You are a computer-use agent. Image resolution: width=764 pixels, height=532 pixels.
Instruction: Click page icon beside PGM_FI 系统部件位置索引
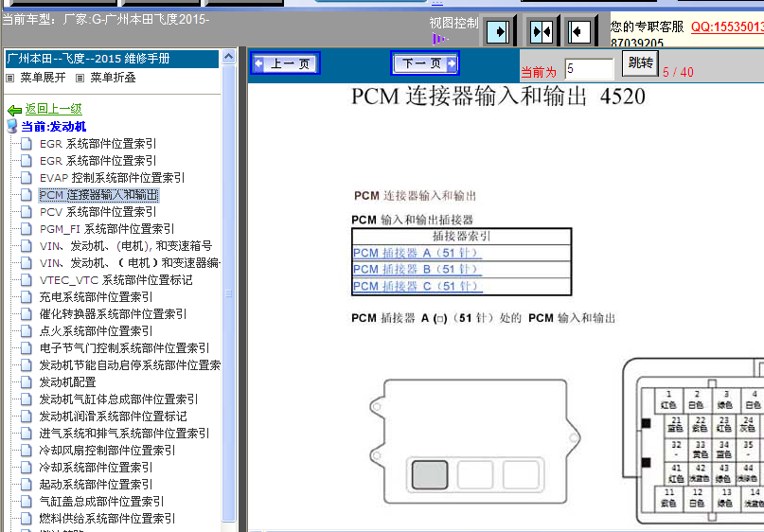point(27,229)
